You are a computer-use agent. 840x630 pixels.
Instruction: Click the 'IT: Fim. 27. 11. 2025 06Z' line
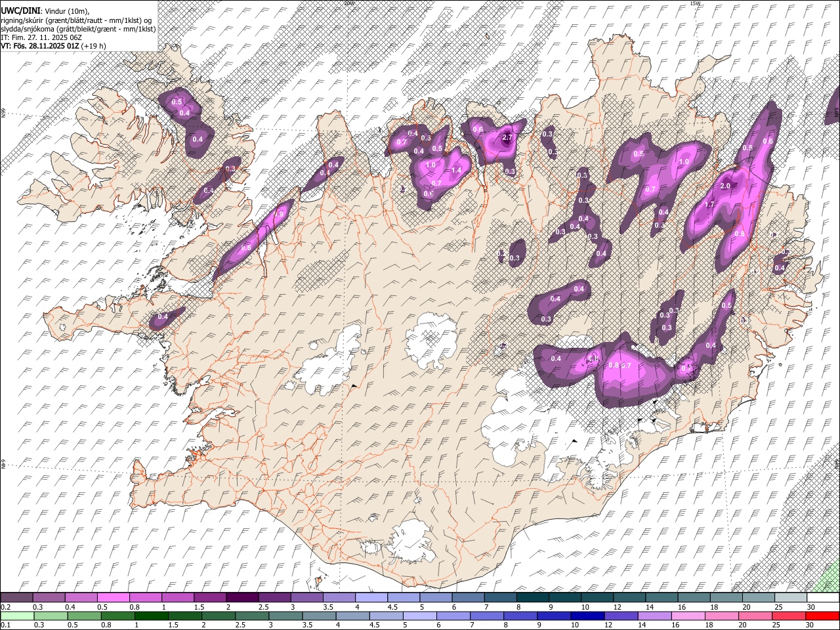41,37
